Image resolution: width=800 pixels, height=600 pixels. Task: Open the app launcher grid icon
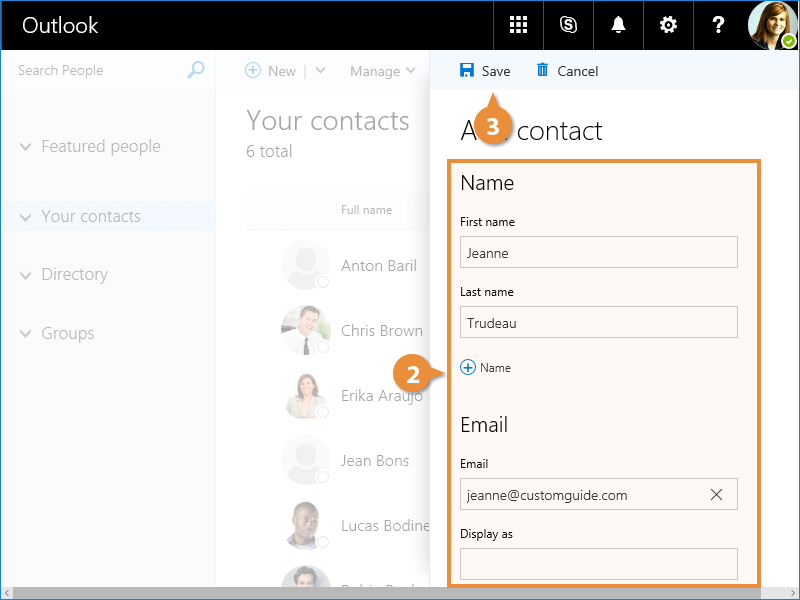pos(518,25)
